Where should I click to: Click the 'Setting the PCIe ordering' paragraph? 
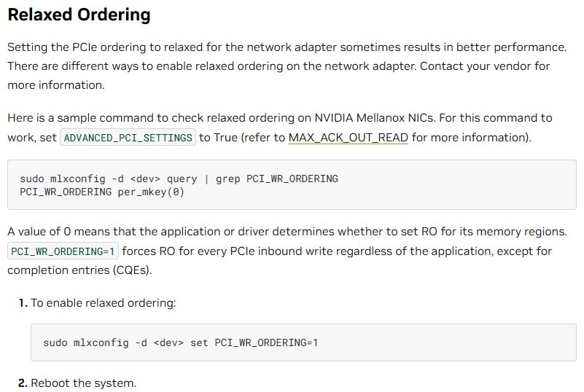pyautogui.click(x=286, y=47)
